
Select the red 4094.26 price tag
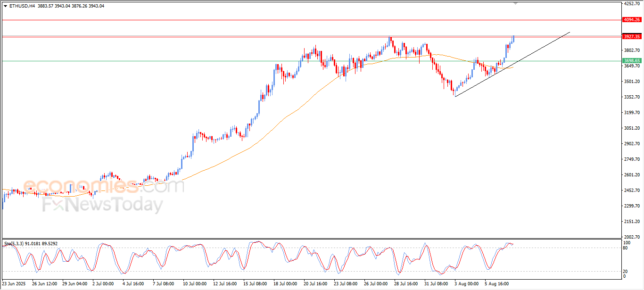(632, 20)
